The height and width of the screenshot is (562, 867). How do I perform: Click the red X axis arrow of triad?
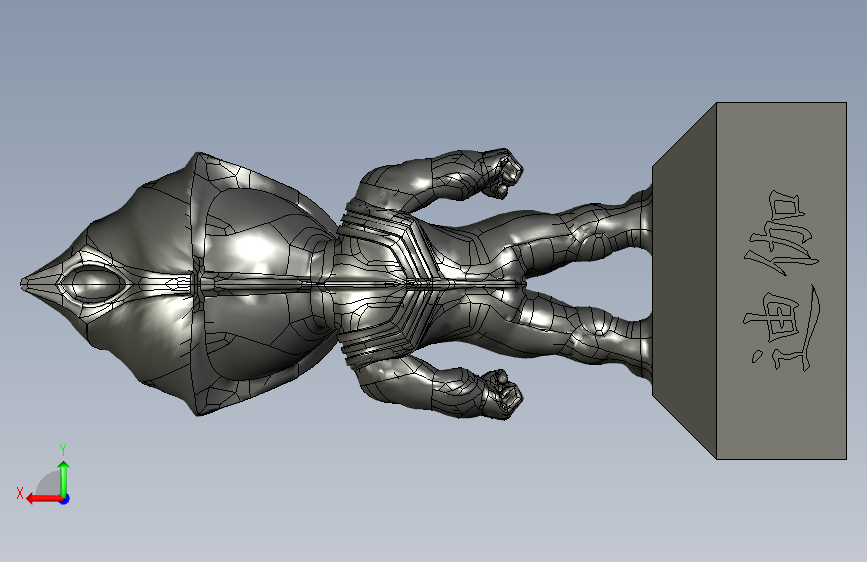coord(44,499)
